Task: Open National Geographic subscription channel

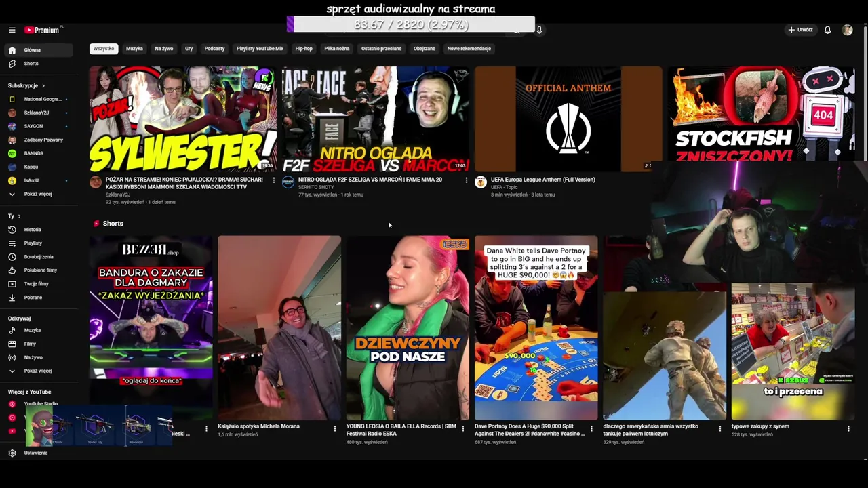Action: [39, 99]
